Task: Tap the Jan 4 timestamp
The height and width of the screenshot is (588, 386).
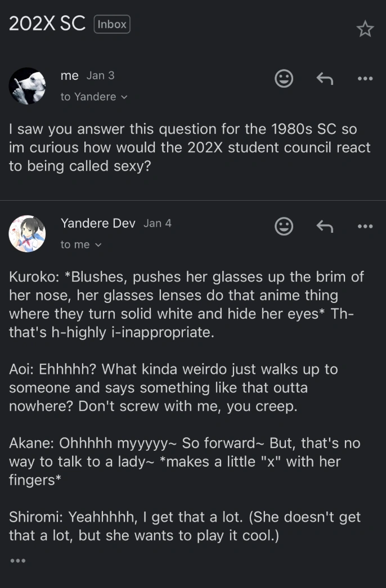Action: click(x=158, y=223)
